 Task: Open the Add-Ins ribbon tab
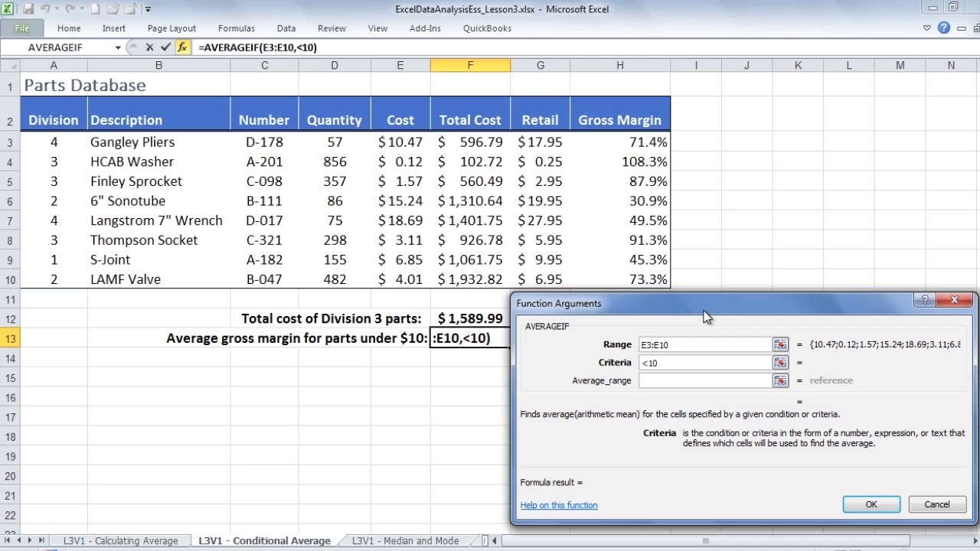point(425,28)
